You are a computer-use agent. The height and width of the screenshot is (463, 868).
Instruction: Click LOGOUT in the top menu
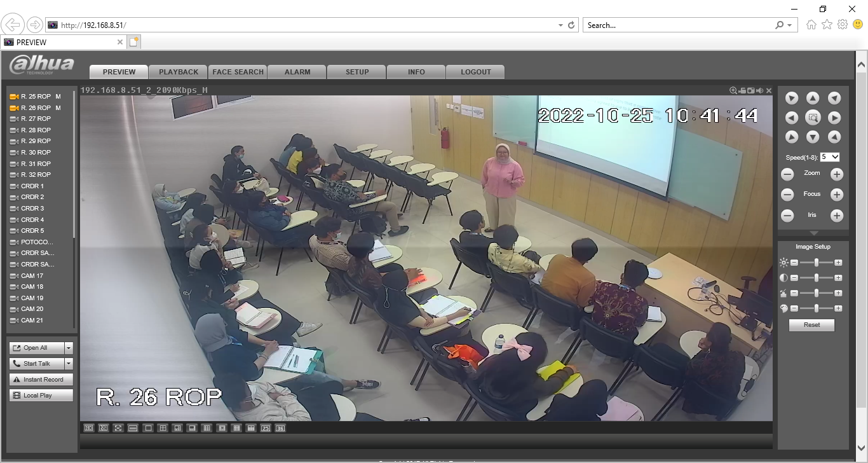tap(476, 72)
